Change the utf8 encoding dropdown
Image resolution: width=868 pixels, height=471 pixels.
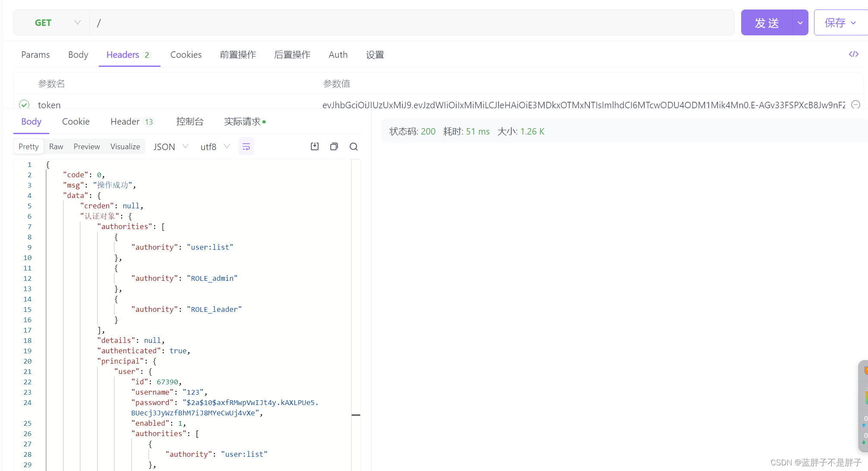(x=215, y=147)
